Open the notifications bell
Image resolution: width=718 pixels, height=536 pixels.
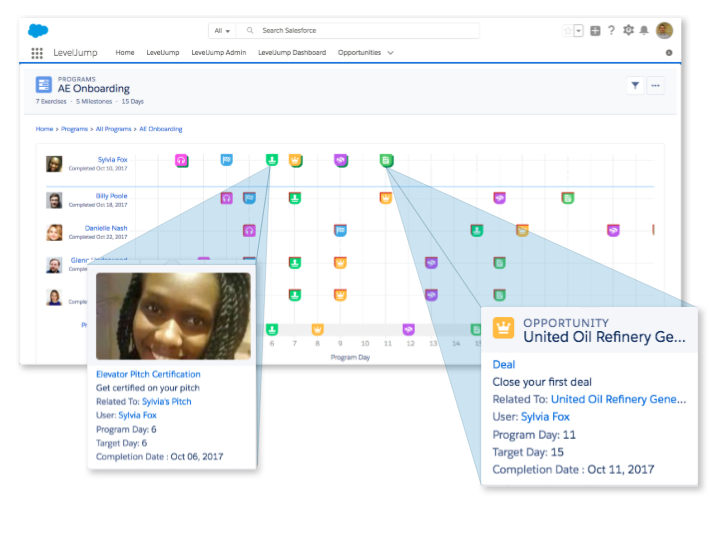click(644, 31)
